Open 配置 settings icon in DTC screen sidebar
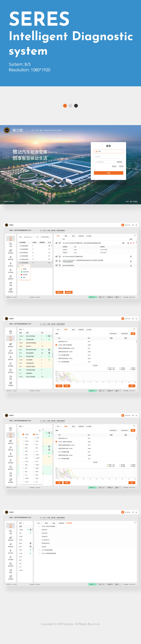141x644 pixels. tap(10, 283)
